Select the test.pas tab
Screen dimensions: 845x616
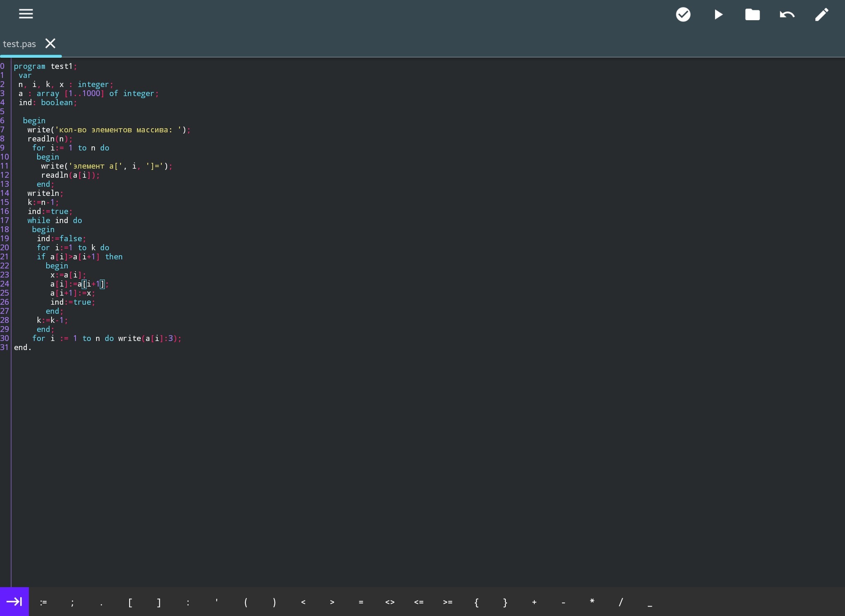(19, 44)
